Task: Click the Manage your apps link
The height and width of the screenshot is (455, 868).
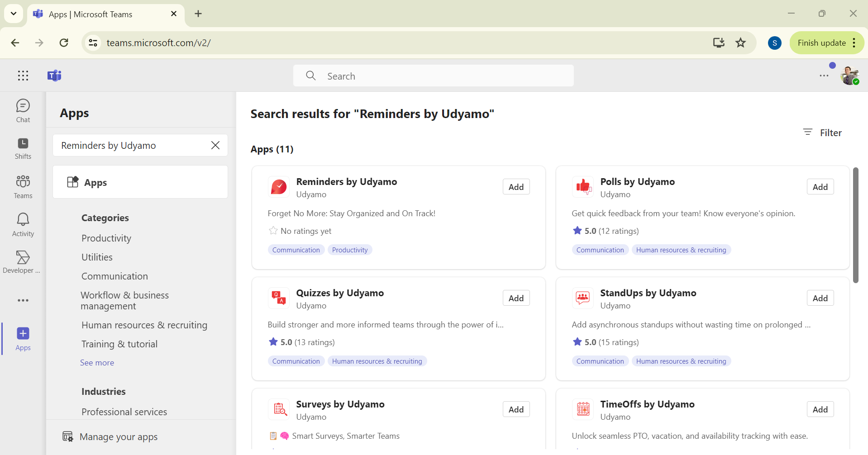Action: pyautogui.click(x=119, y=437)
